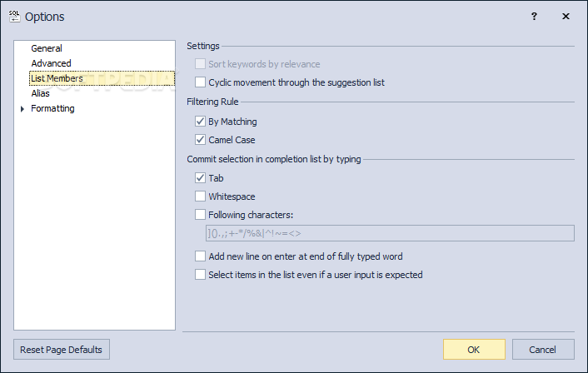Select the General options page
This screenshot has height=373, width=588.
pyautogui.click(x=47, y=48)
